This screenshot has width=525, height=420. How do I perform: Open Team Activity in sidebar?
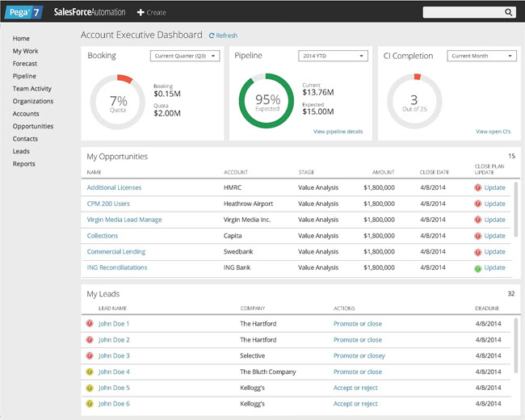click(32, 89)
